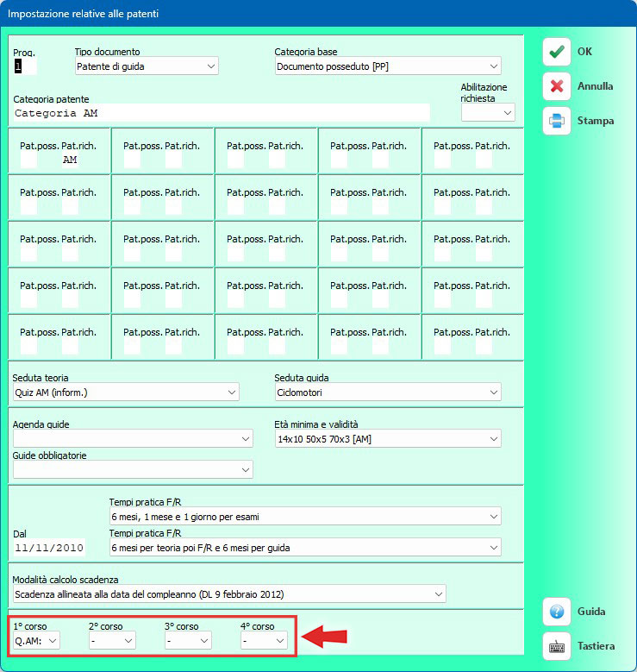The width and height of the screenshot is (637, 672).
Task: Open the Seduta teoria dropdown
Action: point(126,393)
